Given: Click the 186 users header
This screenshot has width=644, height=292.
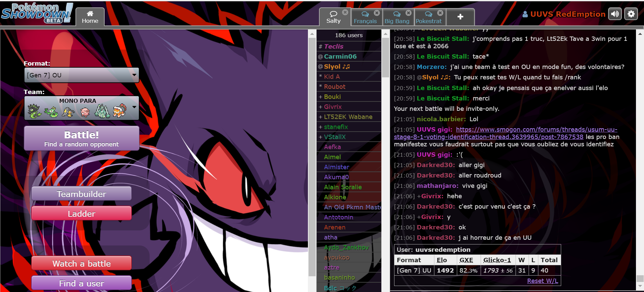Looking at the screenshot, I should tap(349, 35).
